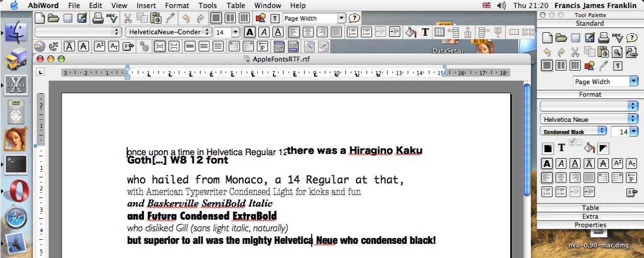This screenshot has height=258, width=644.
Task: Click the Redo arrow in main toolbar
Action: click(200, 18)
